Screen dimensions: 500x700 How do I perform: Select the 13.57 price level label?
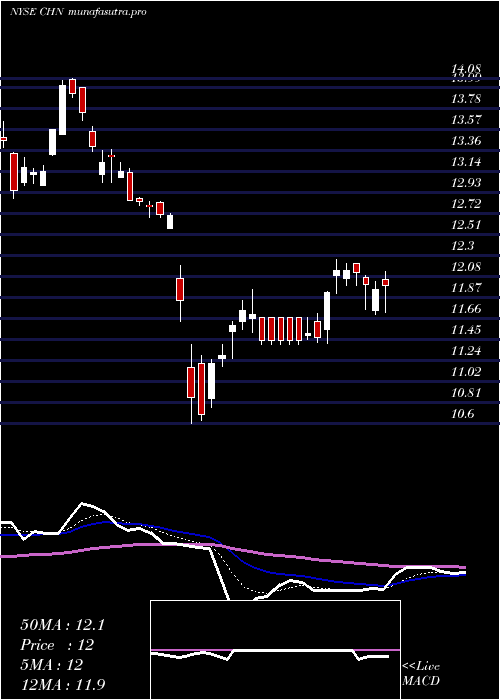466,120
